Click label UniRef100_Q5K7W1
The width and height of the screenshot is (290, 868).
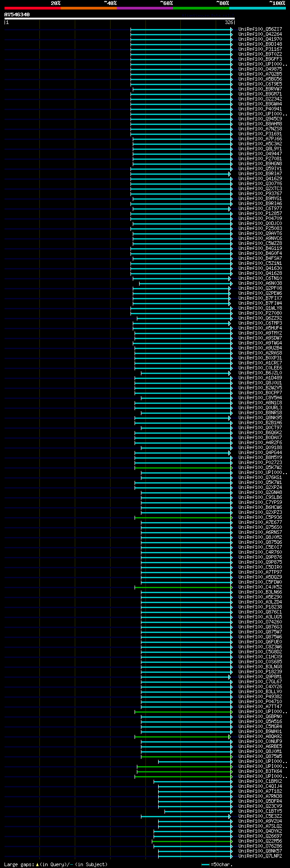(x=260, y=482)
